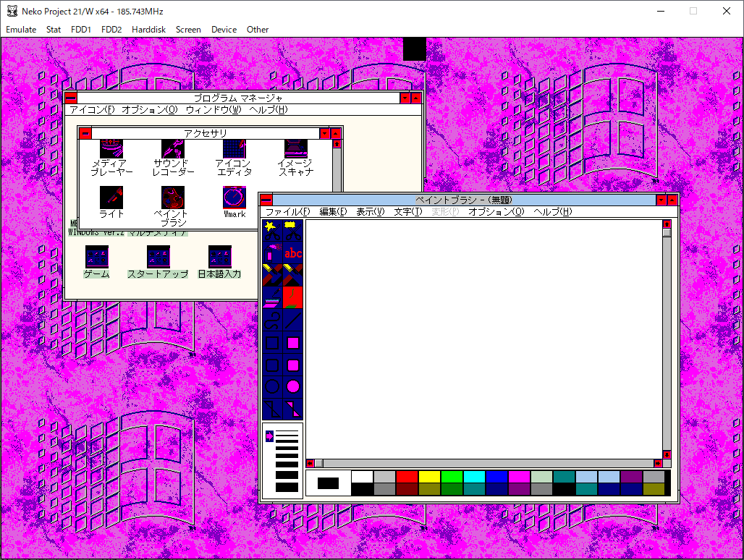Click the highlighted red Brush tool
This screenshot has height=560, width=744.
click(x=293, y=297)
